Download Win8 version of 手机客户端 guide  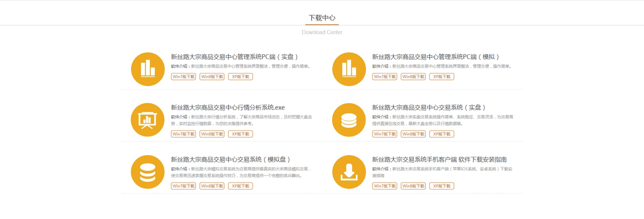[413, 186]
